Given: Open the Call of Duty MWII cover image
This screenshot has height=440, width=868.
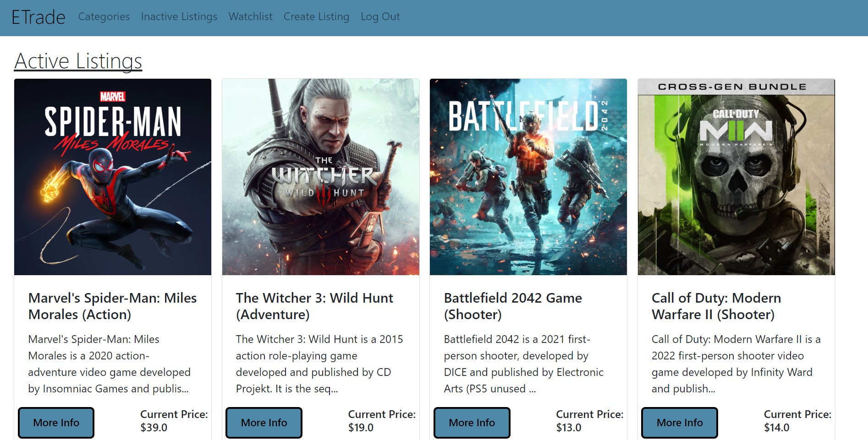Looking at the screenshot, I should pos(736,177).
